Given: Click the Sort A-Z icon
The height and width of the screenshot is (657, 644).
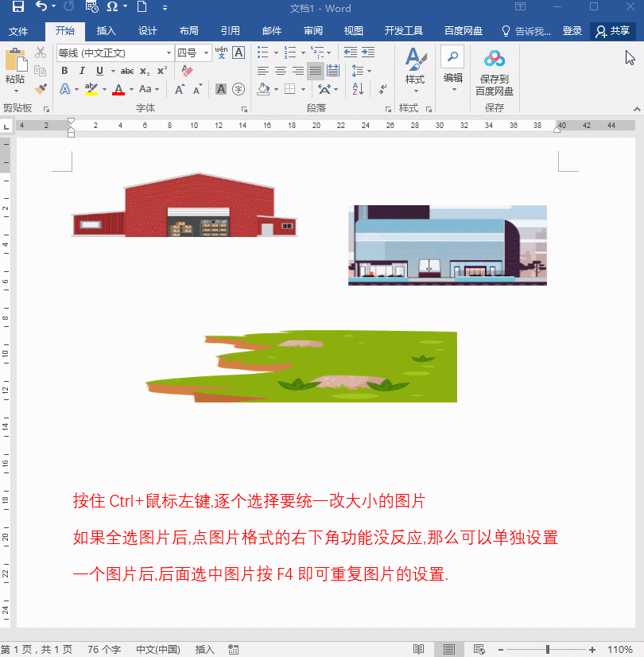Looking at the screenshot, I should click(358, 89).
